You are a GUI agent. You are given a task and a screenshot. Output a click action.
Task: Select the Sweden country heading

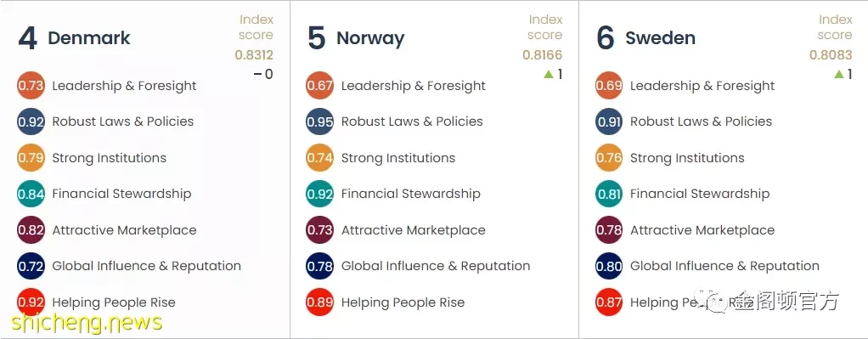660,38
